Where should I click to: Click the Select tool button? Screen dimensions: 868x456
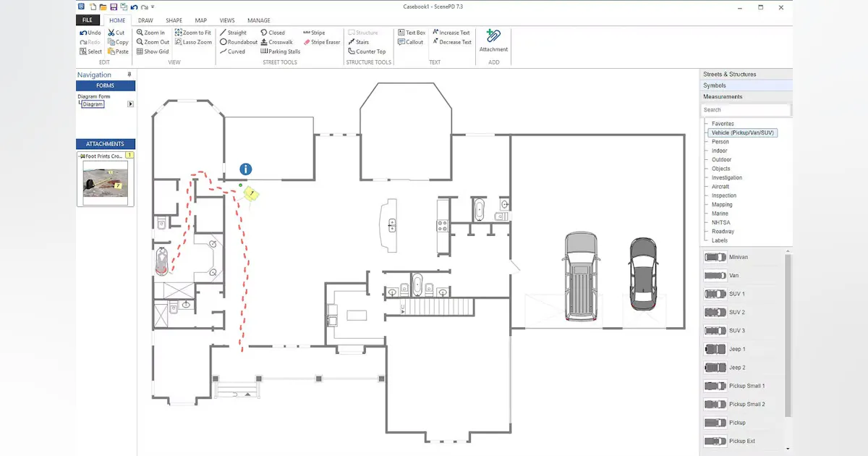pyautogui.click(x=90, y=51)
